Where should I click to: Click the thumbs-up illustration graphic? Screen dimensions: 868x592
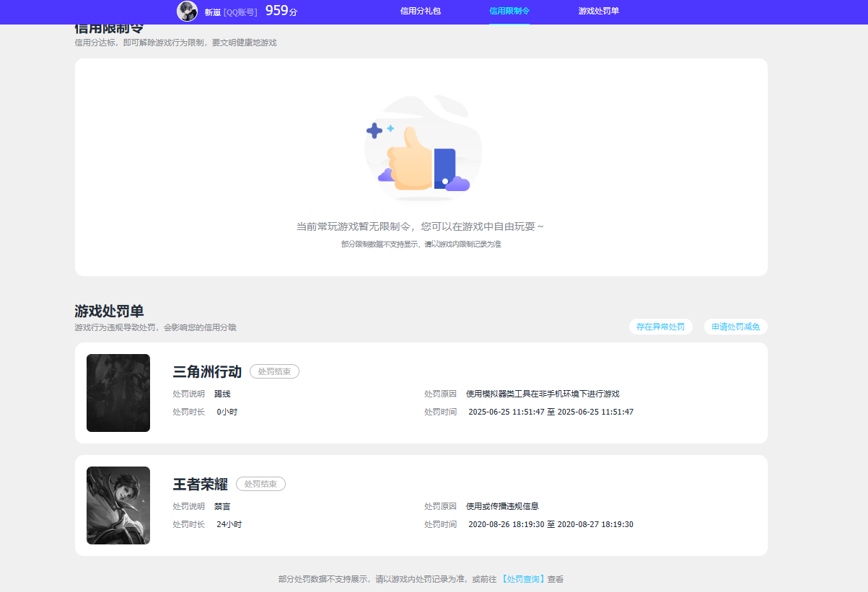click(x=422, y=149)
